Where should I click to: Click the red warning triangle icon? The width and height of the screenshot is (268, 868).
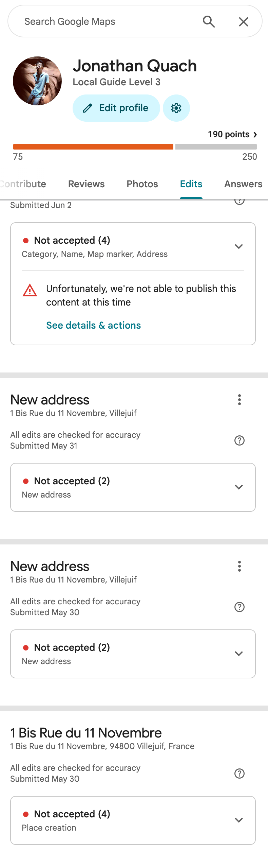(x=30, y=290)
